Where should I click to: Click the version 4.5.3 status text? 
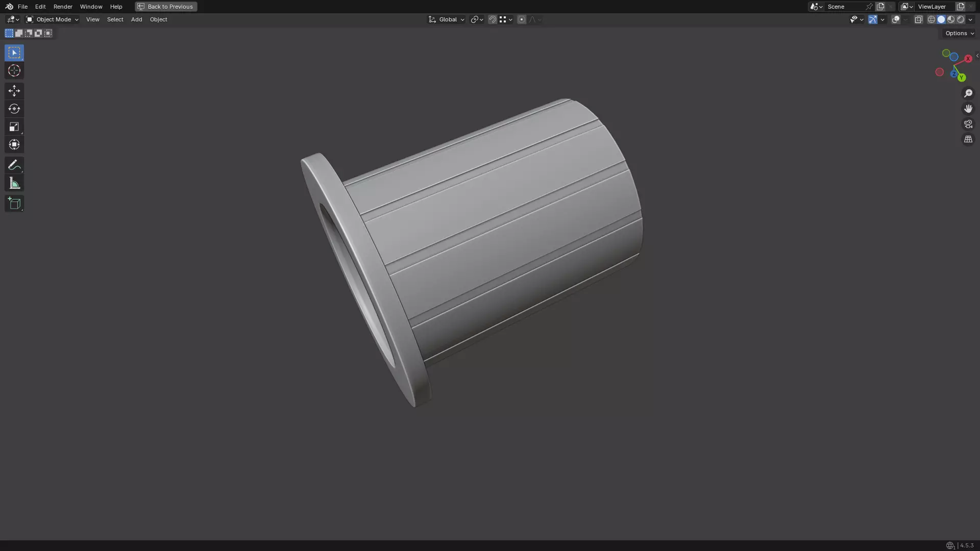(967, 545)
